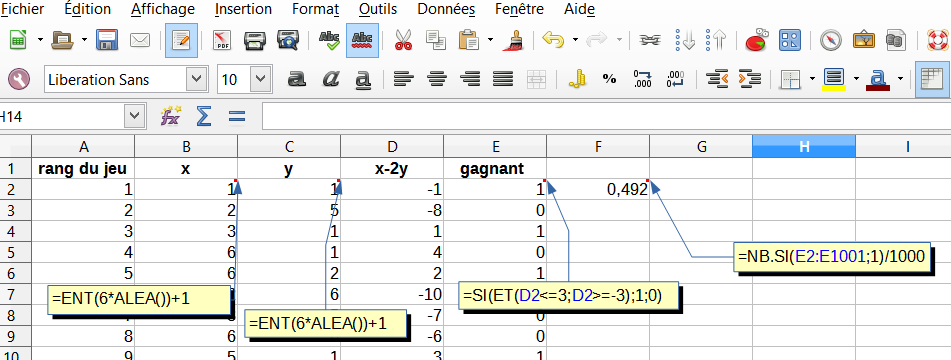Insert the Sum function sigma
This screenshot has width=951, height=360.
204,116
